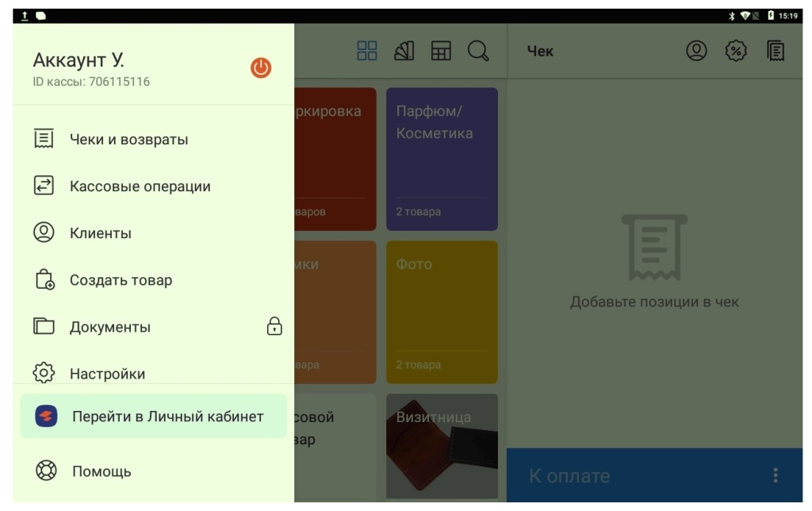The width and height of the screenshot is (812, 511).
Task: Select customer profile icon in receipt header
Action: [x=696, y=52]
